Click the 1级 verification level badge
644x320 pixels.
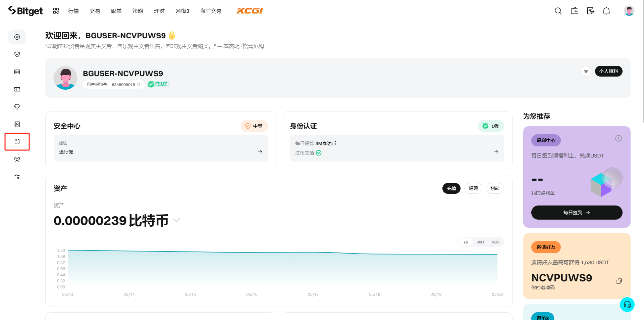[x=491, y=126]
